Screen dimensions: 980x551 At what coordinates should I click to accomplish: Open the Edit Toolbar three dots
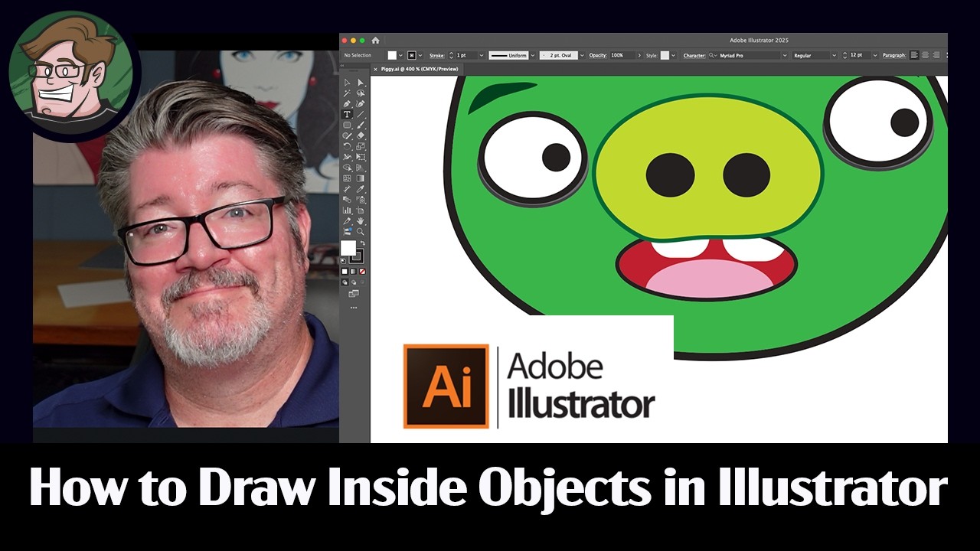tap(354, 307)
